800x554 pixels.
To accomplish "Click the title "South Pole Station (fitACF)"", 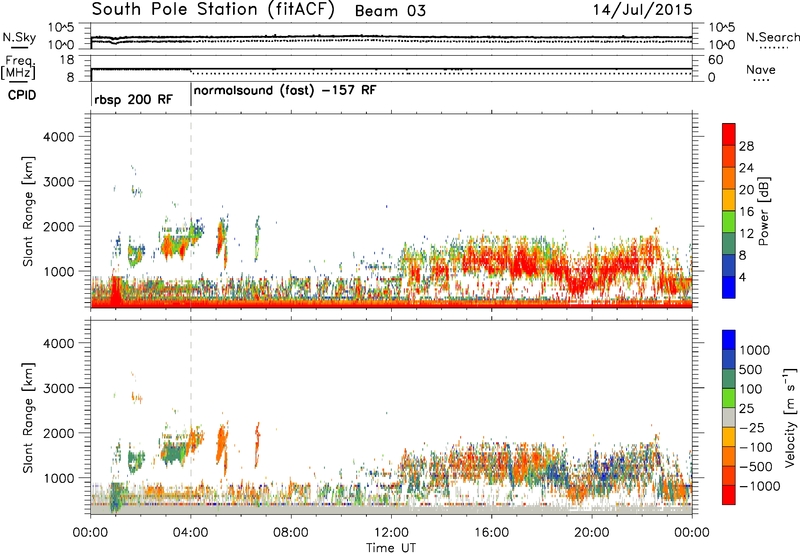I will (x=213, y=9).
